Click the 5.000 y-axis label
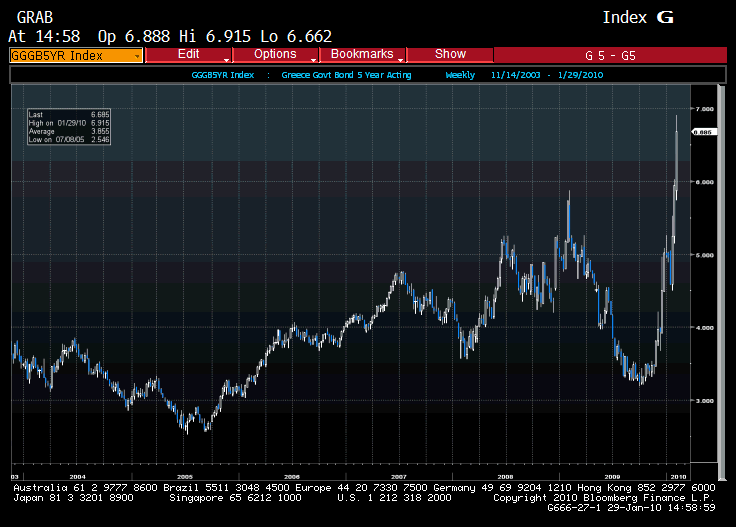The image size is (736, 527). point(705,255)
